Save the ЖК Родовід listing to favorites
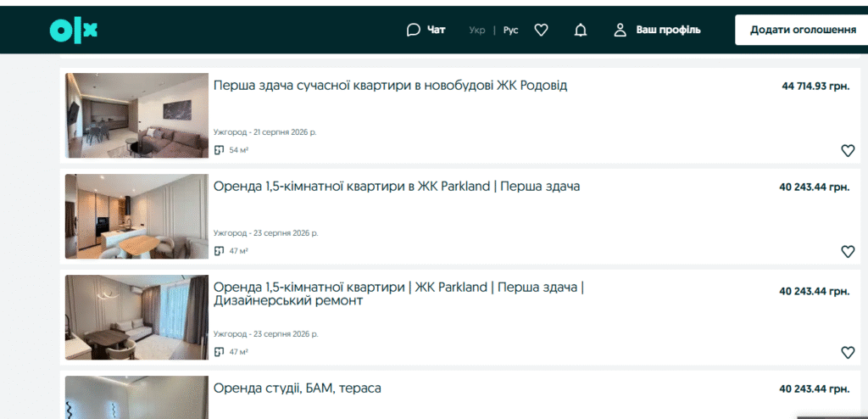Viewport: 868px width, 419px height. click(848, 150)
